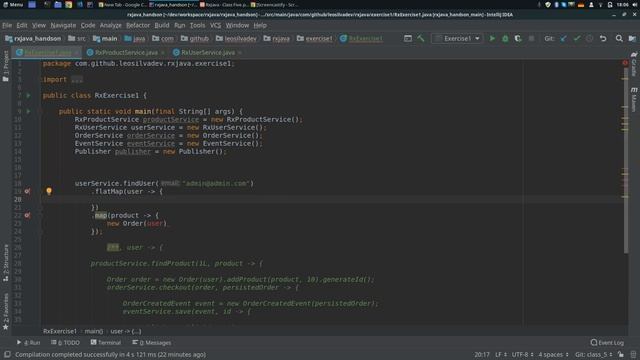Image resolution: width=640 pixels, height=360 pixels.
Task: Open the Window menu
Action: click(237, 25)
